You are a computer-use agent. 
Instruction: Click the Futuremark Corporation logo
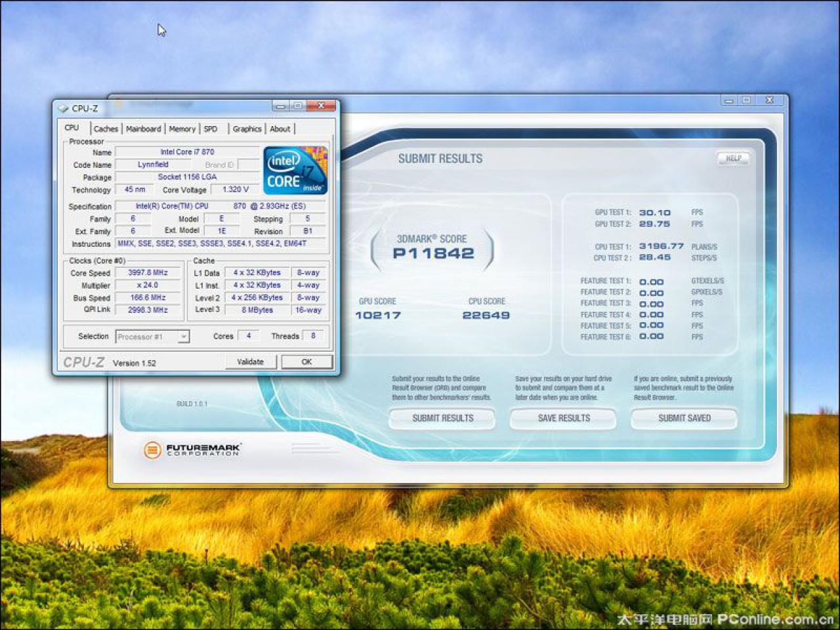coord(192,450)
